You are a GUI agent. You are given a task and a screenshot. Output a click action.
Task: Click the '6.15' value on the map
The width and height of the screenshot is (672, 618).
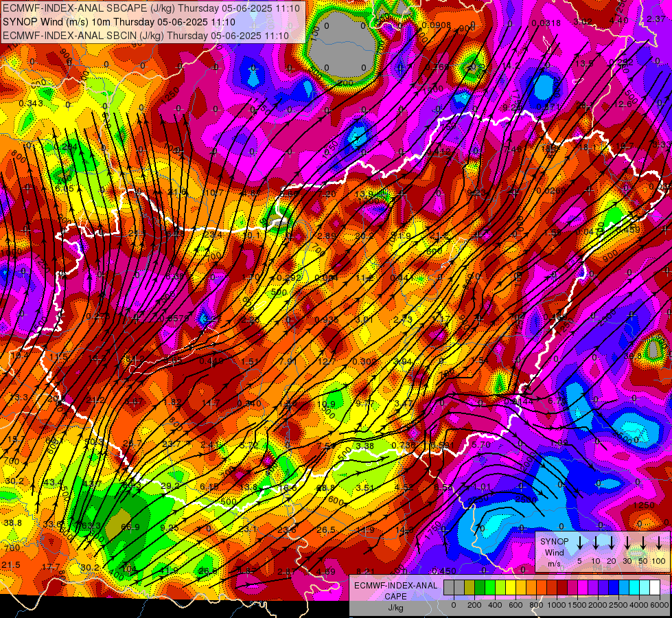point(209,486)
